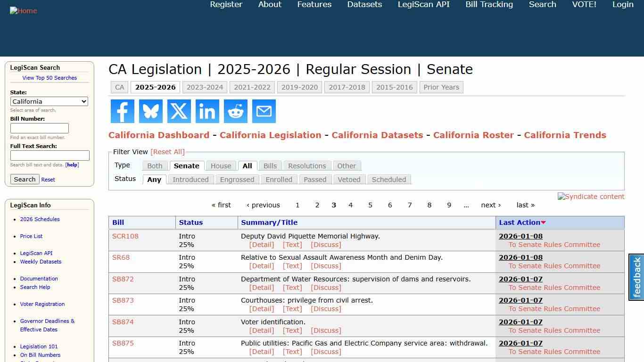Click the Home logo in the header
Viewport: 644px width, 362px height.
23,10
